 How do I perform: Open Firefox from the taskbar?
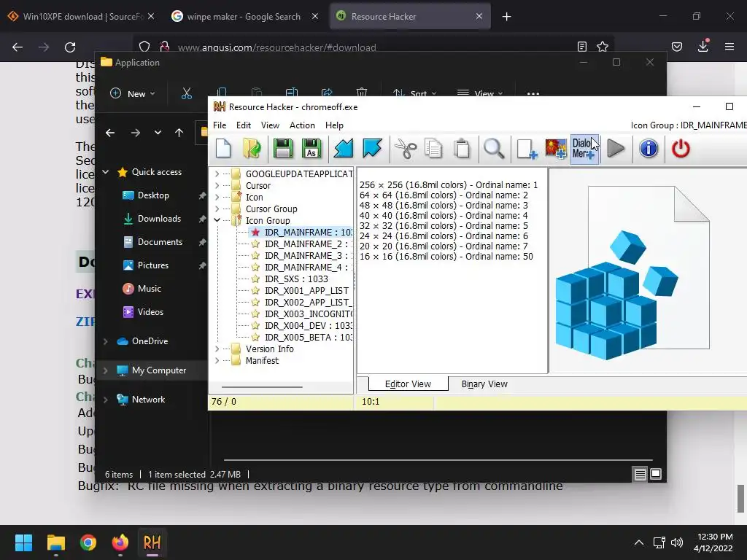[120, 542]
